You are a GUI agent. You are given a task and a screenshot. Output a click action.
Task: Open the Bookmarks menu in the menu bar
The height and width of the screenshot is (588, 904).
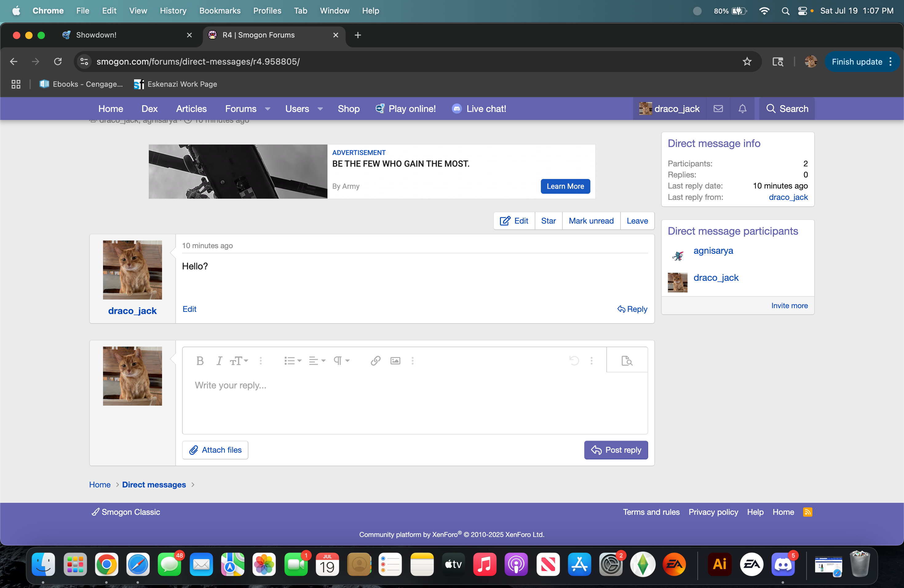tap(220, 11)
